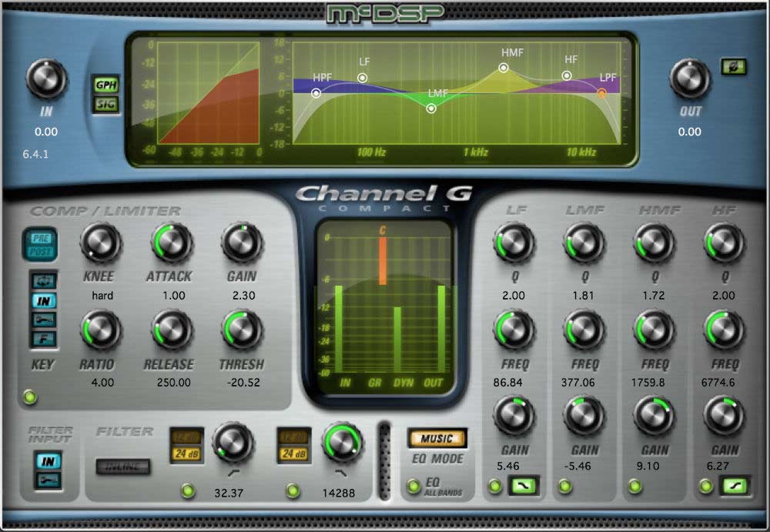Toggle the PRE/POST compressor switch
This screenshot has width=770, height=532.
(40, 245)
